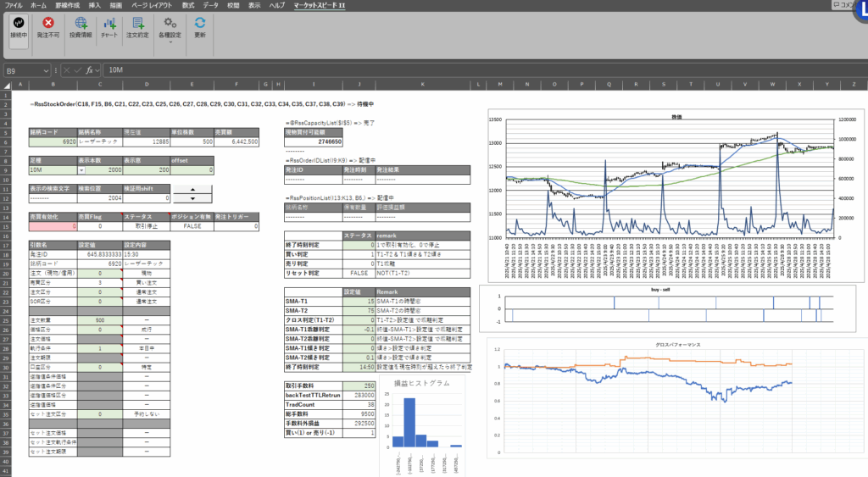Select row header 9
Screen dimensions: 868x477
[5, 170]
